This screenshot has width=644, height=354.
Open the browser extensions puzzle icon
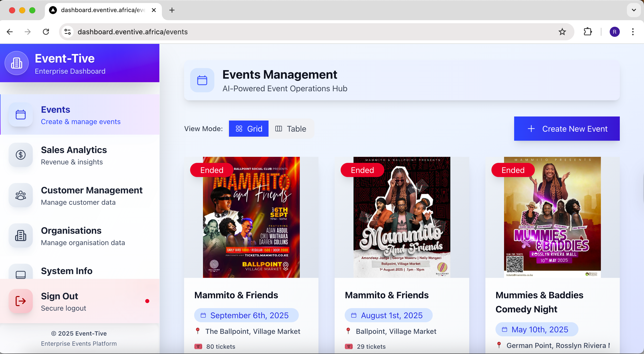pyautogui.click(x=588, y=32)
